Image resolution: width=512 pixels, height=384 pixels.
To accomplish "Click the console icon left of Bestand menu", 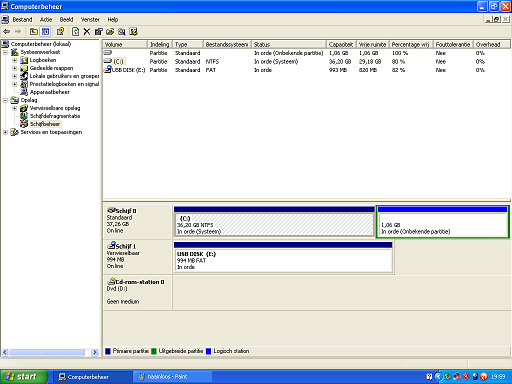I will (5, 20).
